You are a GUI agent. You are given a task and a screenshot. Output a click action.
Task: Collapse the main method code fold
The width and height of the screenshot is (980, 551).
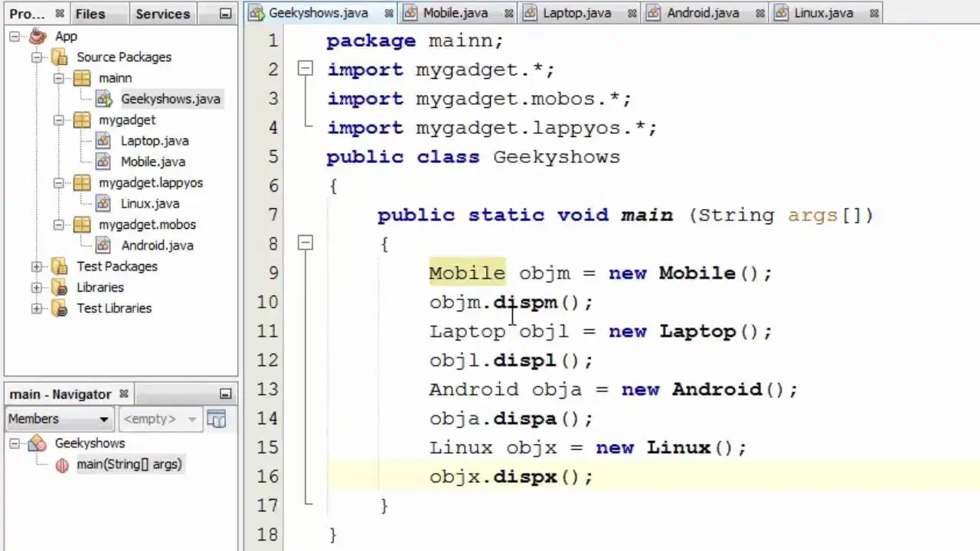pyautogui.click(x=305, y=243)
